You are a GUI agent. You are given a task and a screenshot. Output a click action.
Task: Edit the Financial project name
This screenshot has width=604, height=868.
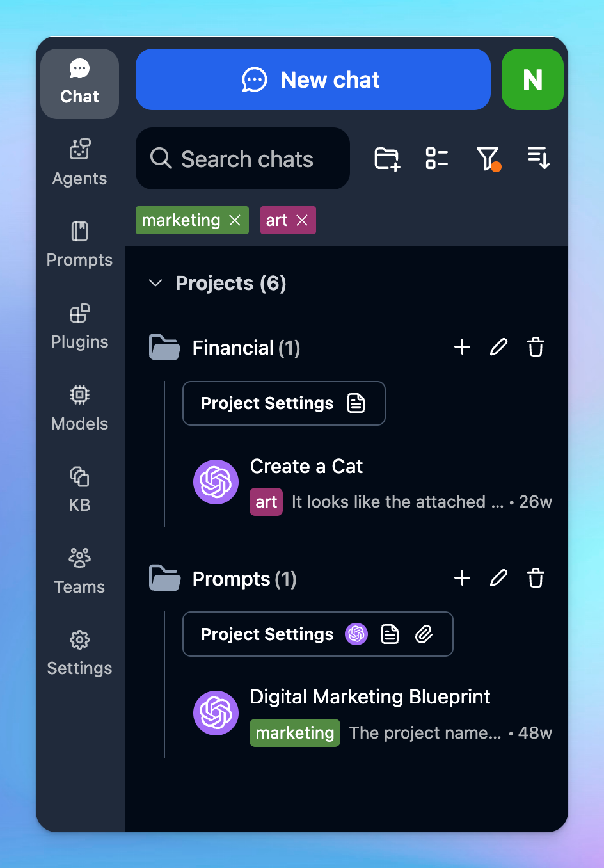tap(498, 347)
